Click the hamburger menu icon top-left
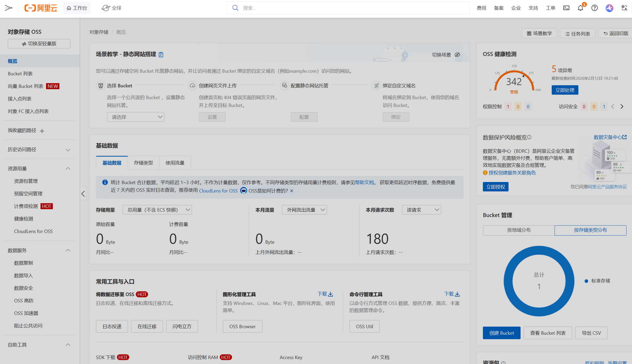The width and height of the screenshot is (632, 364). [9, 8]
